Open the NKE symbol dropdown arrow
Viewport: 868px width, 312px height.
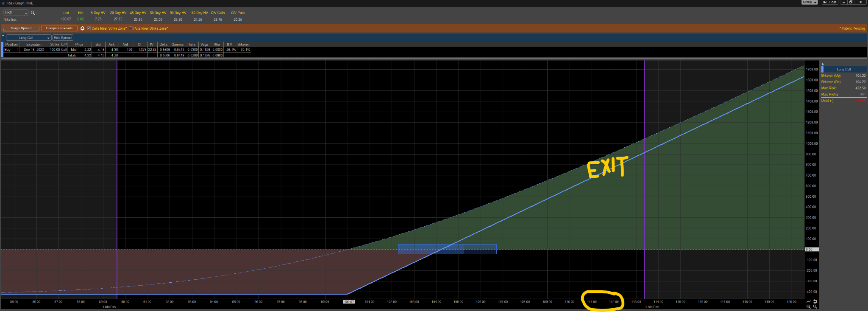click(x=26, y=13)
